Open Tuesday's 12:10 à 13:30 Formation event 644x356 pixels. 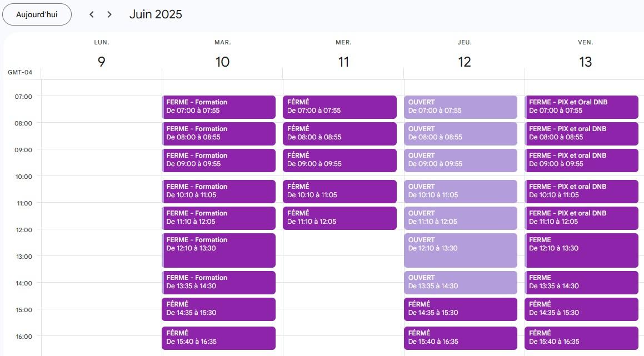coord(218,250)
